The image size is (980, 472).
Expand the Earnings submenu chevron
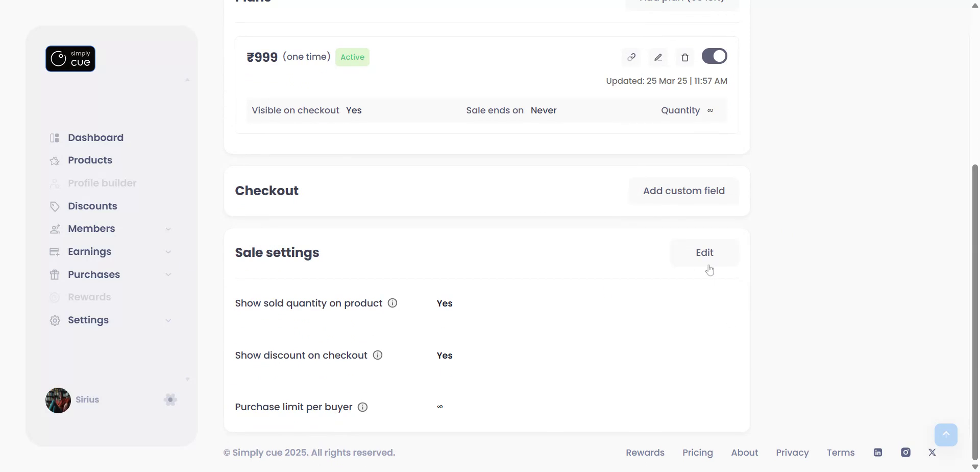[x=168, y=252]
